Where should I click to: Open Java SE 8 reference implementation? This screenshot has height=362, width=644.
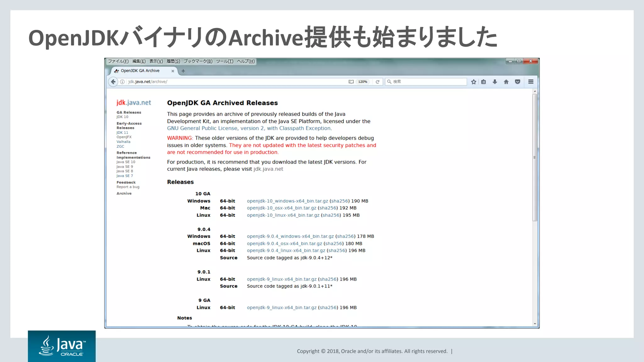pyautogui.click(x=125, y=171)
